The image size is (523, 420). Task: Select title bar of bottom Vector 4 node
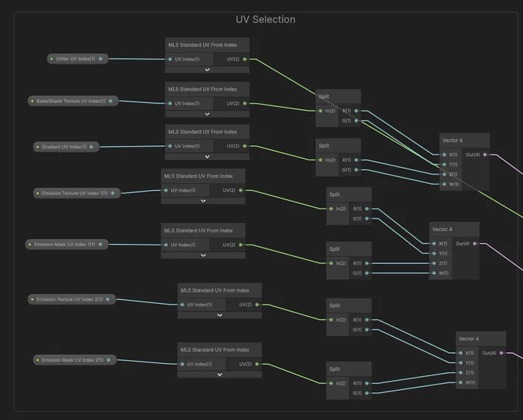[x=481, y=338]
